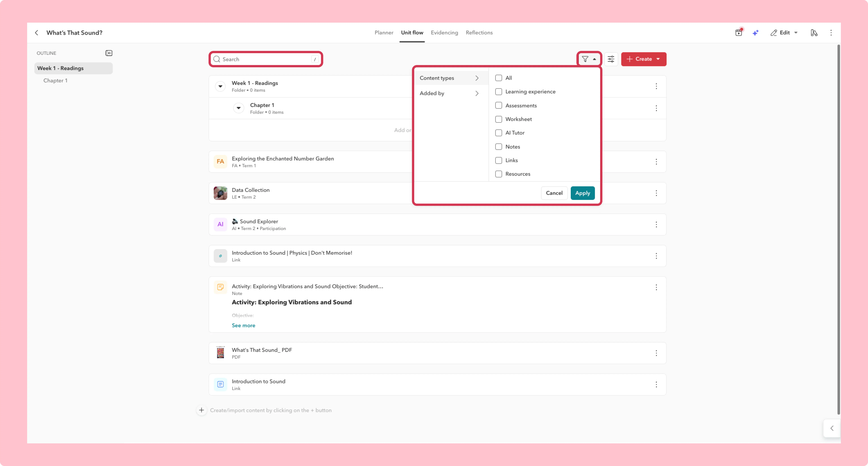Click the plus icon to create or import content
Viewport: 868px width, 466px height.
pyautogui.click(x=201, y=410)
